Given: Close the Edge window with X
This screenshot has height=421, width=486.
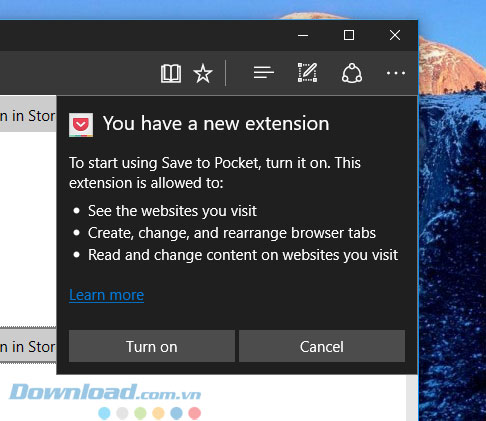Looking at the screenshot, I should 395,35.
